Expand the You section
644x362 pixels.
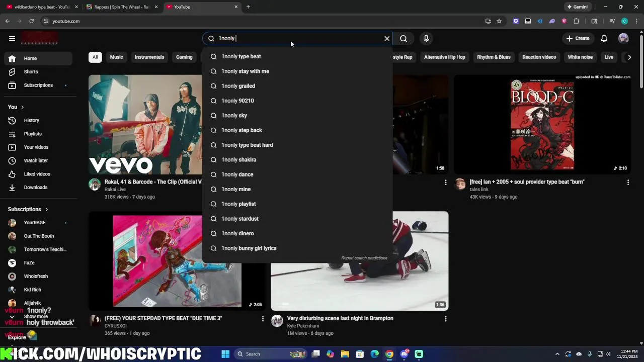pos(16,107)
